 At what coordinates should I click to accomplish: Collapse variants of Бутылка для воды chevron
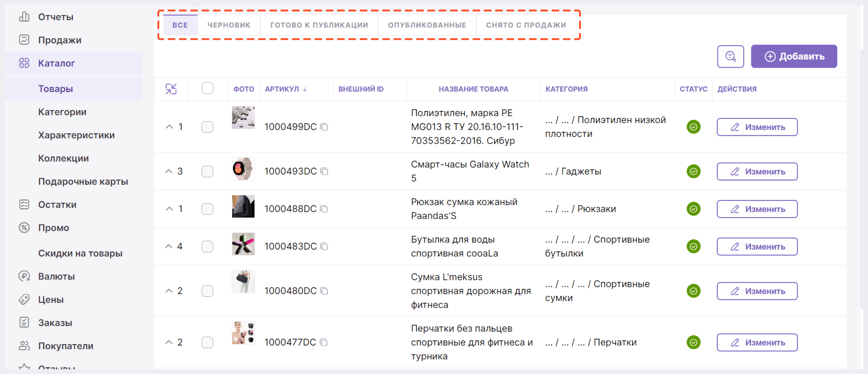tap(169, 246)
